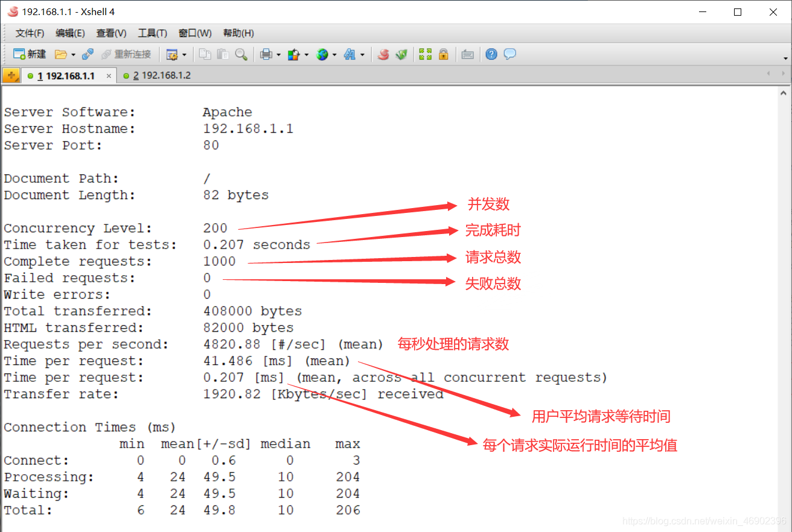Click the '41.486 [ms] (mean)' value
792x532 pixels.
click(276, 361)
